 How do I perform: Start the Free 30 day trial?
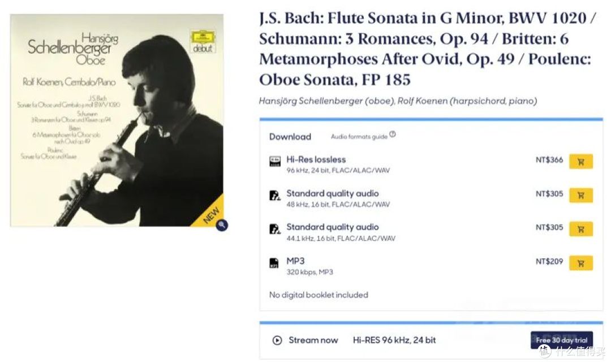[x=561, y=340]
